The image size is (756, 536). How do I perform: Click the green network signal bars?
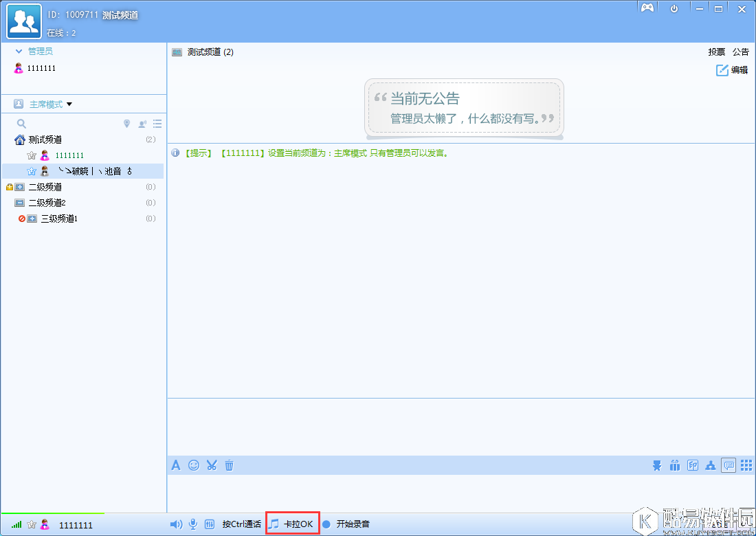pos(15,524)
